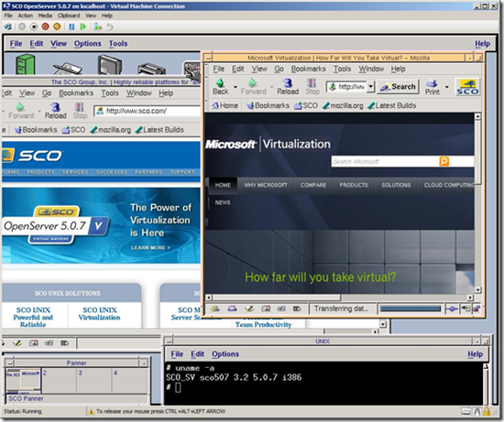
Task: Click the Search button in front Mozilla
Action: pos(398,87)
